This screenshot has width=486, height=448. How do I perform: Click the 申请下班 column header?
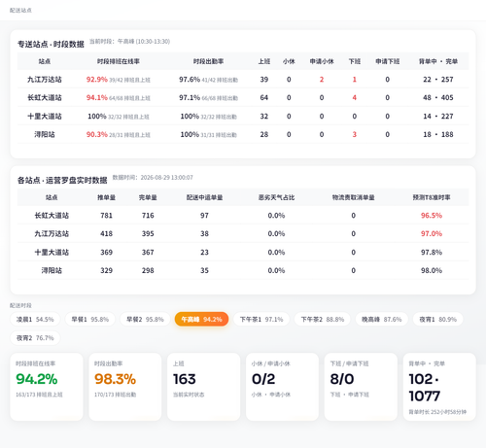[x=388, y=61]
